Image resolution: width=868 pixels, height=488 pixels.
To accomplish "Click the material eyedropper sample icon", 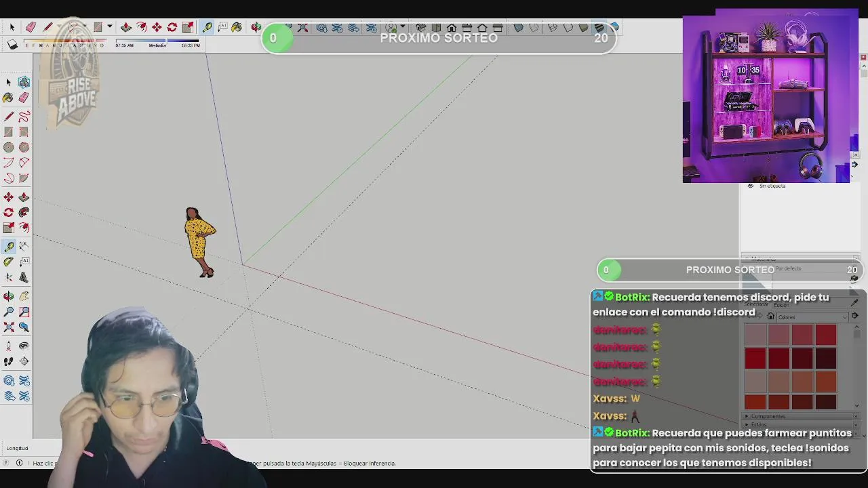I will [854, 302].
